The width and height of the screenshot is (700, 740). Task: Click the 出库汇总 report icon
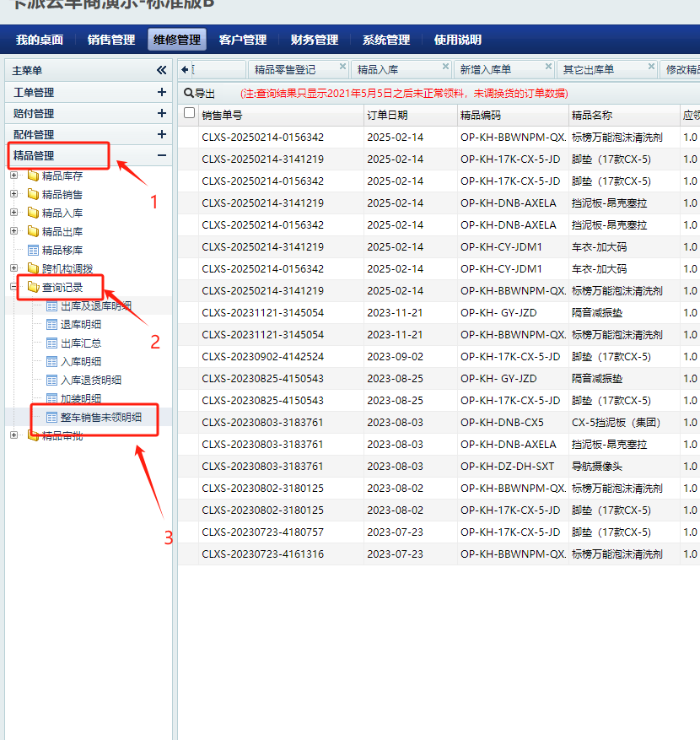51,343
